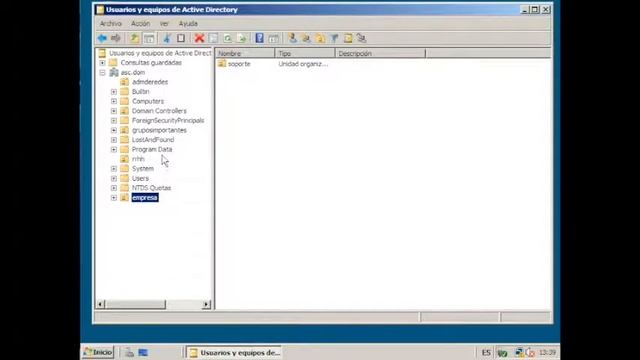Screen dimensions: 640x360
Task: Select the soporte row in list
Action: pyautogui.click(x=239, y=64)
